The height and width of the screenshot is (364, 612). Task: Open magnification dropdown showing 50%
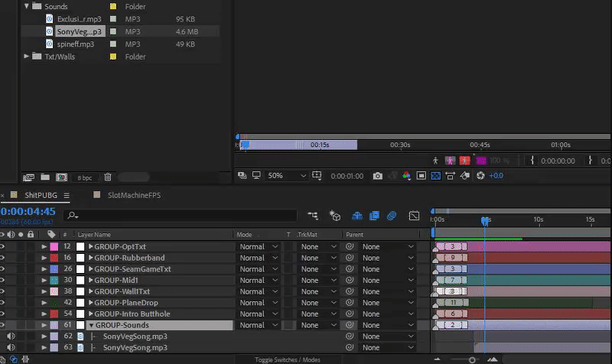[285, 176]
